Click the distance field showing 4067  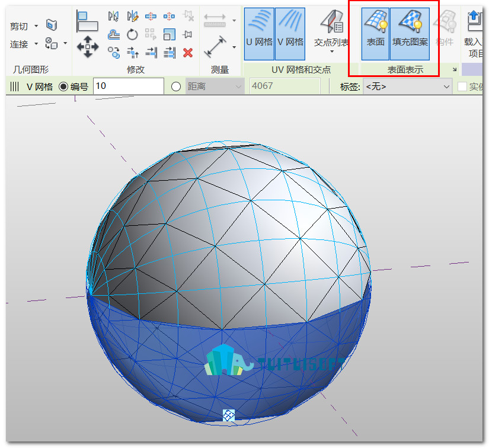(285, 86)
